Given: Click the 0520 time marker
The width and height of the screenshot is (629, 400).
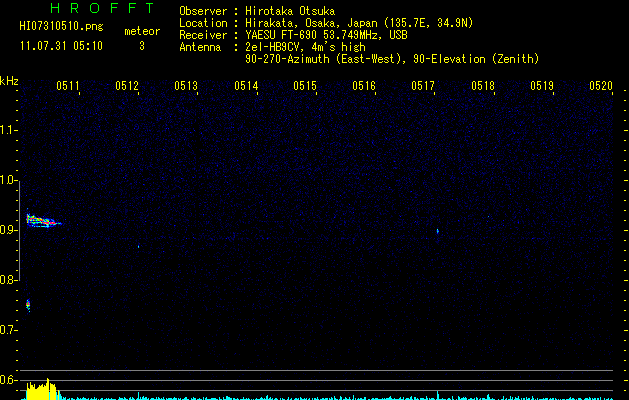Looking at the screenshot, I should click(601, 86).
